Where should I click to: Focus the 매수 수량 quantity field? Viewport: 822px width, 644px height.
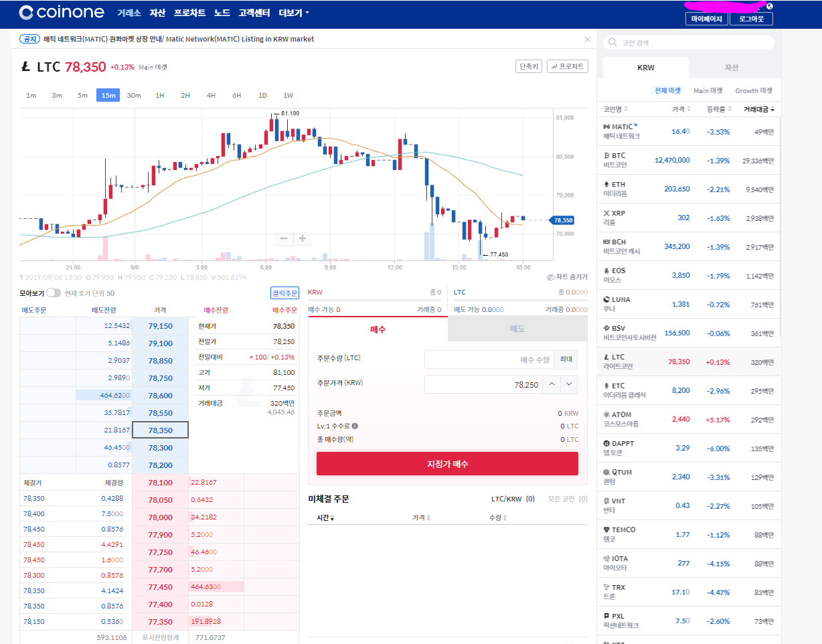pos(489,359)
